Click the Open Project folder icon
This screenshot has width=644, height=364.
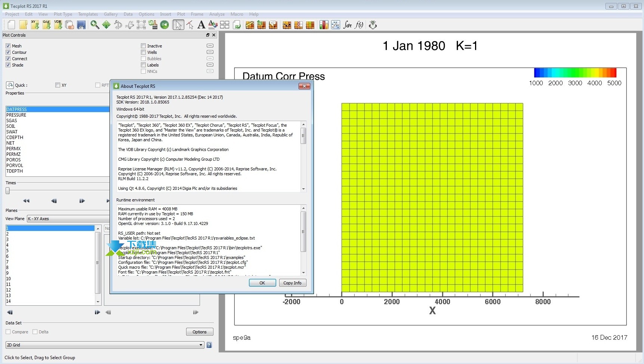tap(23, 25)
